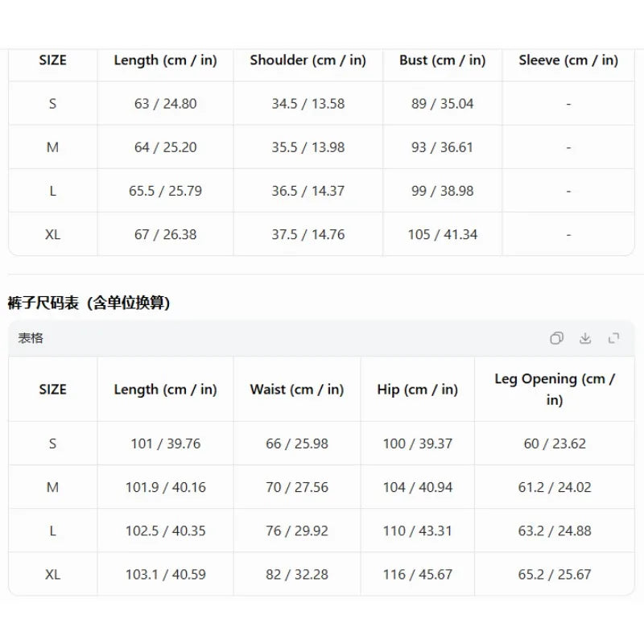Click the Shoulder (cm / in) column header

click(x=308, y=60)
